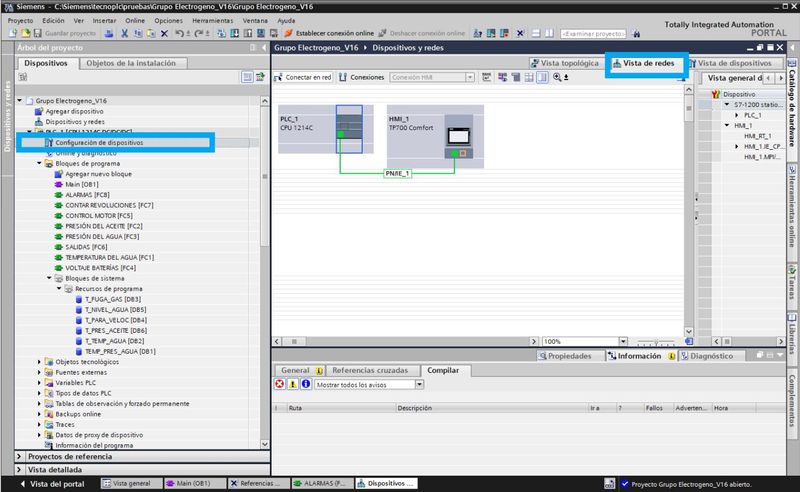Click the split editor vertically icon

(549, 33)
